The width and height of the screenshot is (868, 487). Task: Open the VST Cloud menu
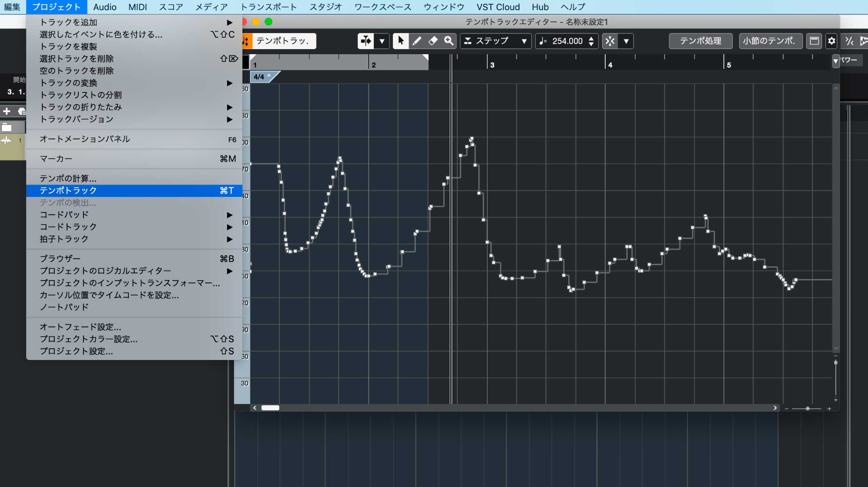point(498,7)
